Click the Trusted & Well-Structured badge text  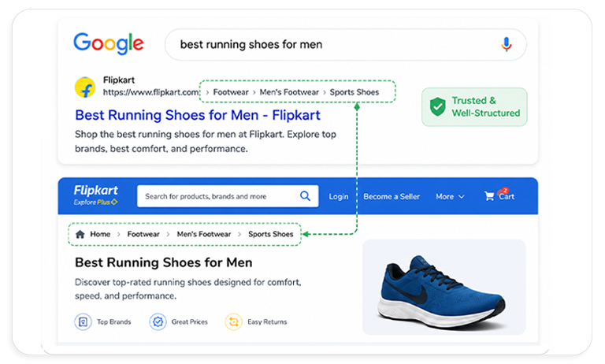pyautogui.click(x=486, y=107)
